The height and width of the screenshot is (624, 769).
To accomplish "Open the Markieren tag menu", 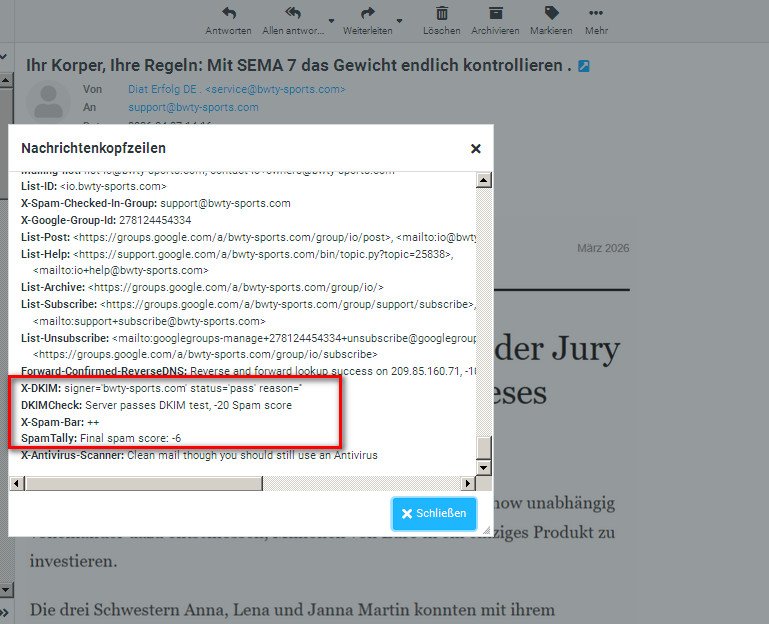I will pos(551,14).
